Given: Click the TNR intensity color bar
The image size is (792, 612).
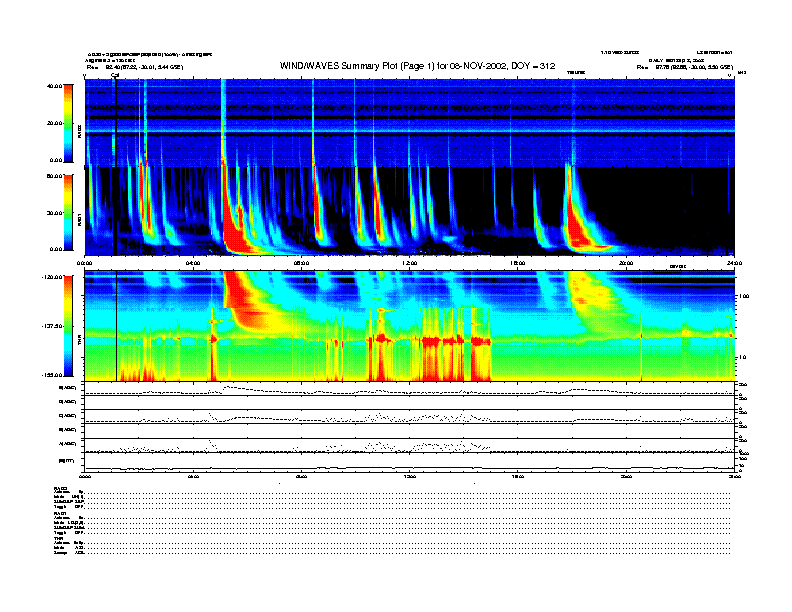Looking at the screenshot, I should click(68, 326).
